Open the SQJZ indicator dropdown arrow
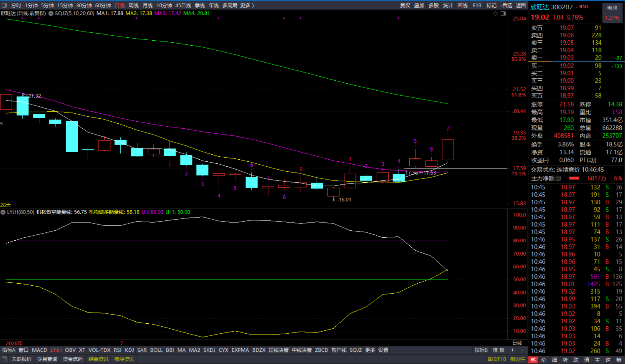 point(51,14)
